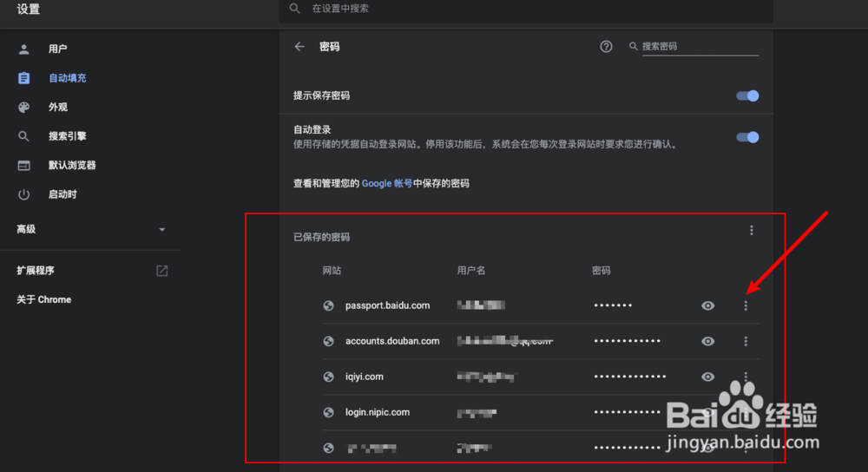Open password help question icon

[606, 47]
